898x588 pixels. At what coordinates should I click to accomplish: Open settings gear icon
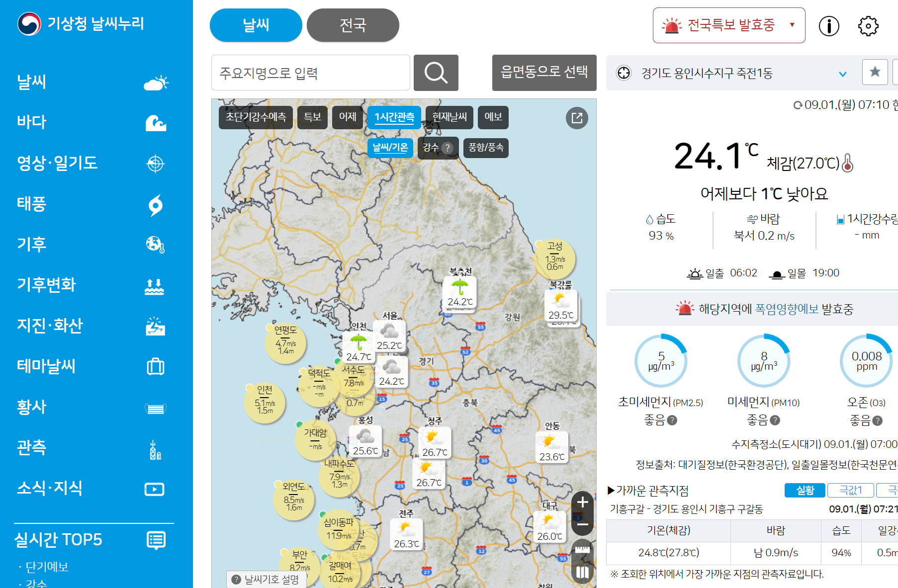[x=868, y=26]
